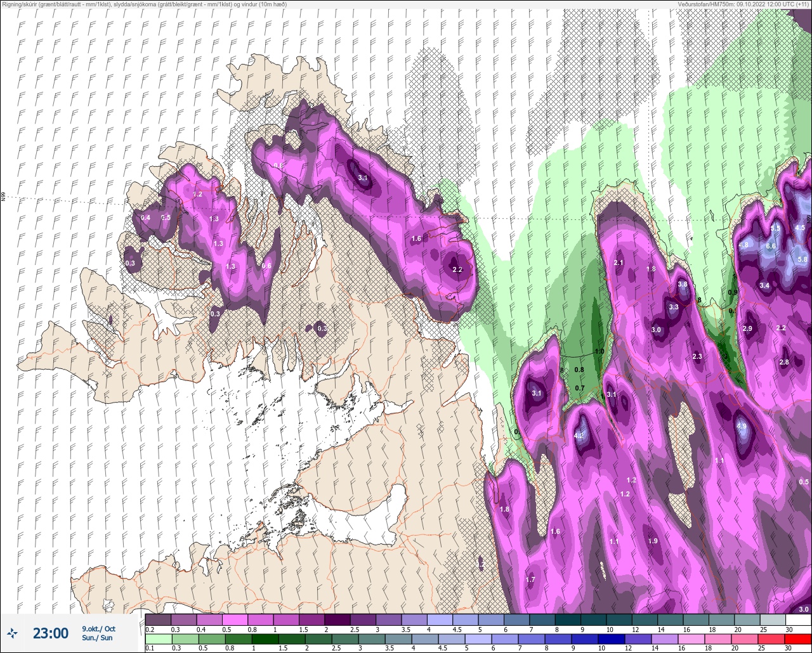Click the 2.8 precipitation value on the map
The image size is (812, 653).
coord(784,362)
